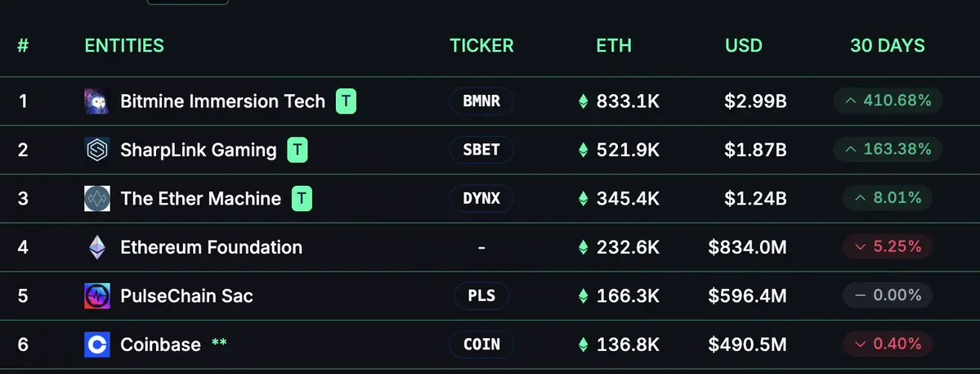The width and height of the screenshot is (980, 374).
Task: Click the Coinbase logo icon
Action: click(x=97, y=345)
